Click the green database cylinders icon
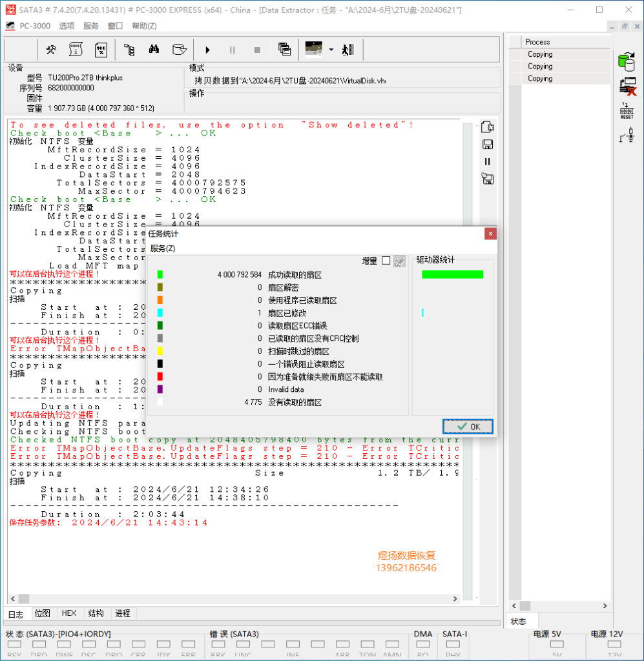This screenshot has height=661, width=644. (x=626, y=61)
